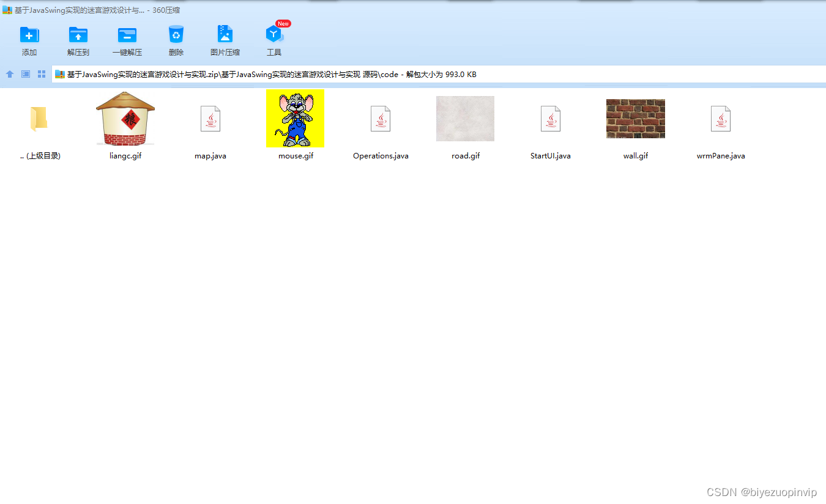Image resolution: width=826 pixels, height=504 pixels.
Task: Select the Operations.java file icon
Action: click(x=381, y=119)
